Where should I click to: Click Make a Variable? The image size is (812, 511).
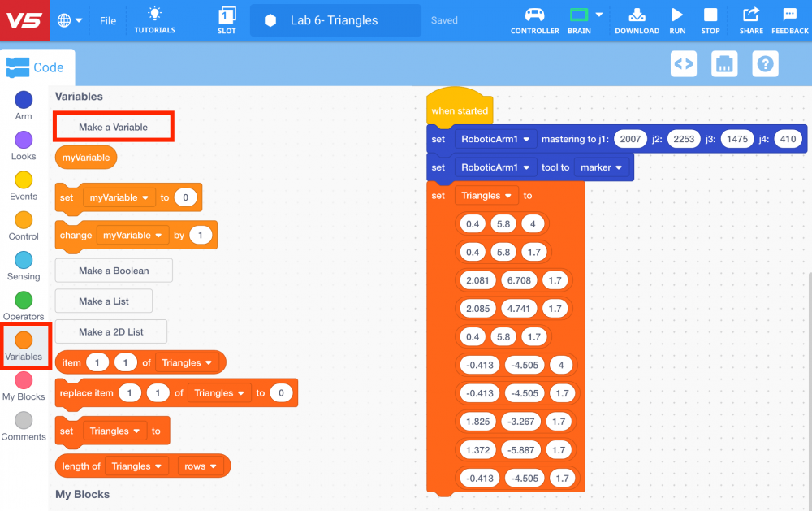[113, 126]
